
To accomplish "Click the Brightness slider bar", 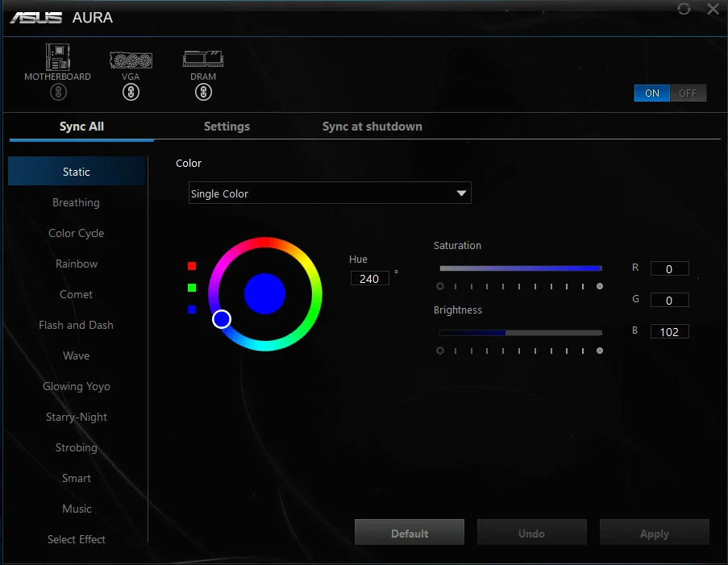I will (x=521, y=333).
